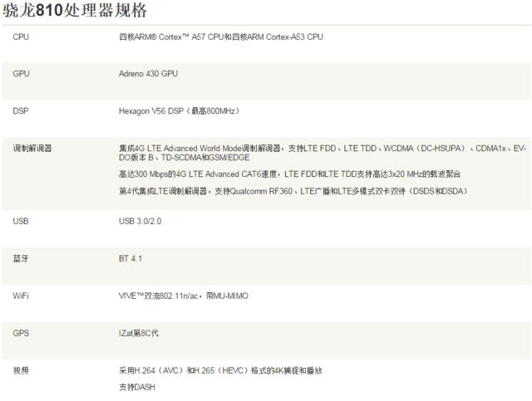Select the WiFi row label
The width and height of the screenshot is (532, 401).
click(21, 296)
